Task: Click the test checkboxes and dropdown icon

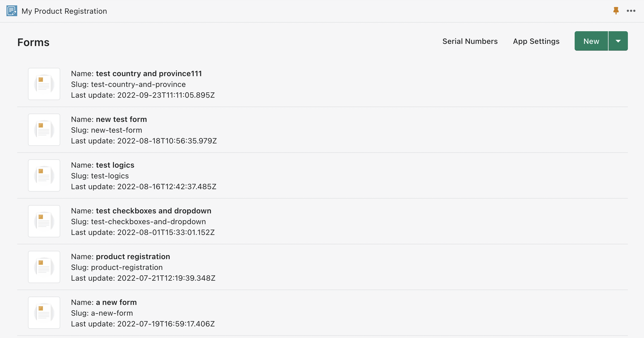Action: pos(44,221)
